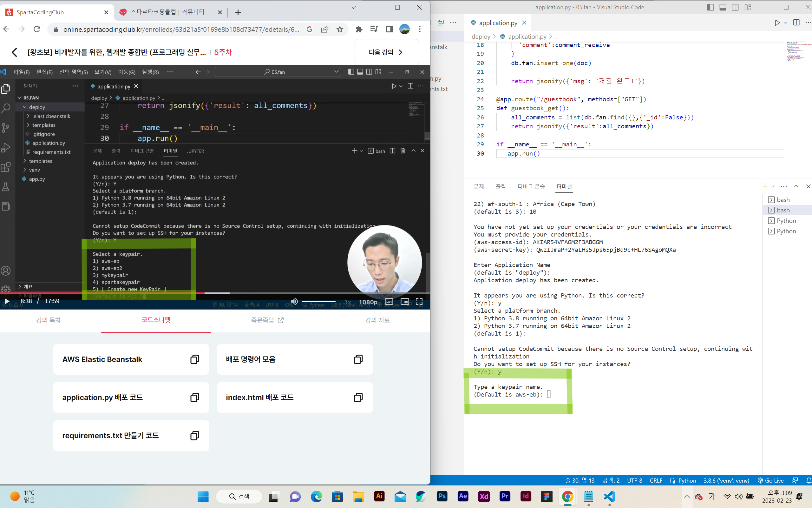Open the Chrome three-dot menu
Image resolution: width=812 pixels, height=508 pixels.
coord(420,29)
